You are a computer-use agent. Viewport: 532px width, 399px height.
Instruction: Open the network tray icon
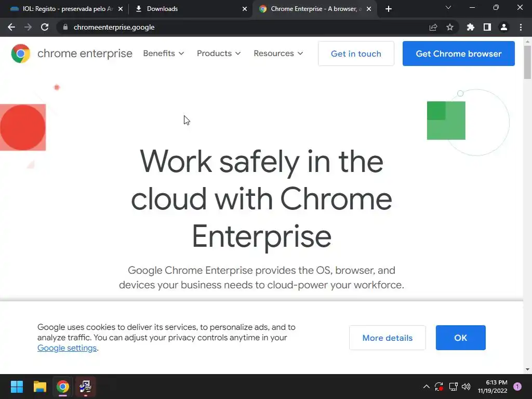(x=453, y=387)
